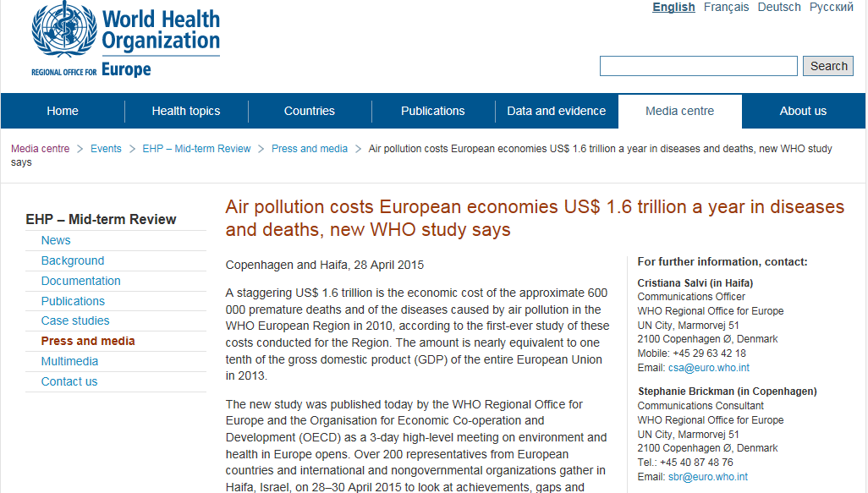
Task: Click the 'Mobile: +45 29 63 42 18' line
Action: (691, 353)
